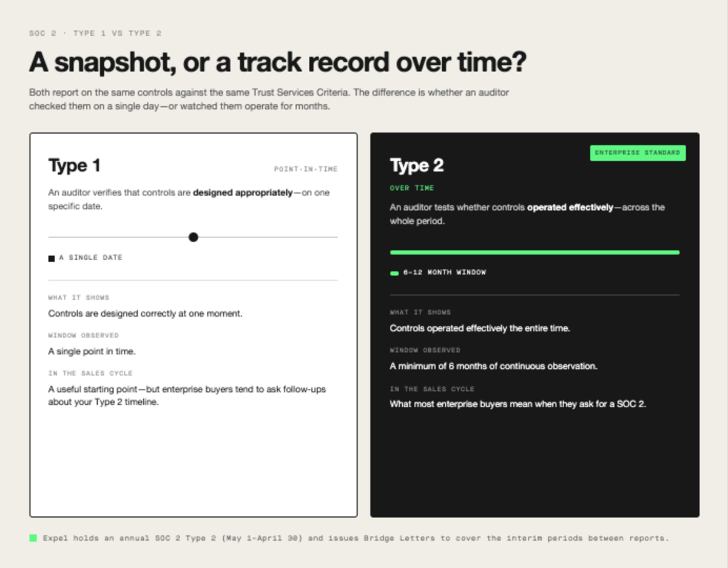
Task: Click the SOC 2 Type 1 vs Type 2 breadcrumb
Action: tap(95, 33)
